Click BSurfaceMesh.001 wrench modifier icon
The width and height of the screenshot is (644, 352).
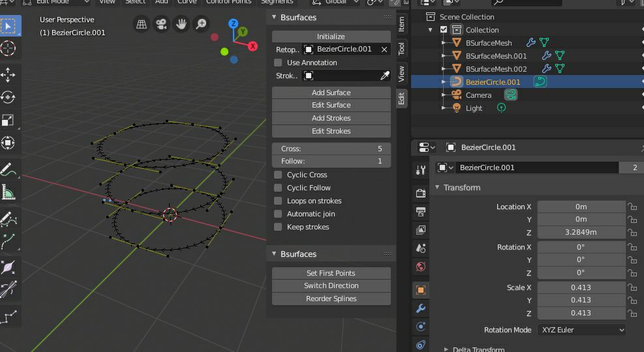(x=546, y=56)
